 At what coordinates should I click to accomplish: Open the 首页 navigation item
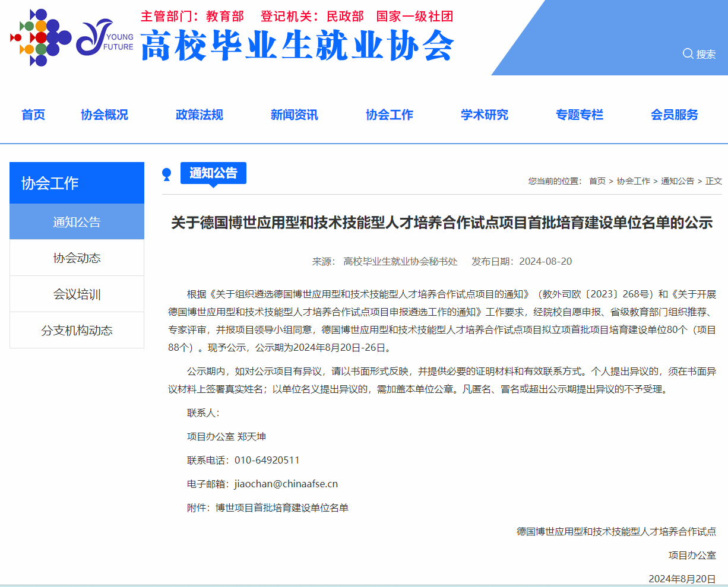33,115
